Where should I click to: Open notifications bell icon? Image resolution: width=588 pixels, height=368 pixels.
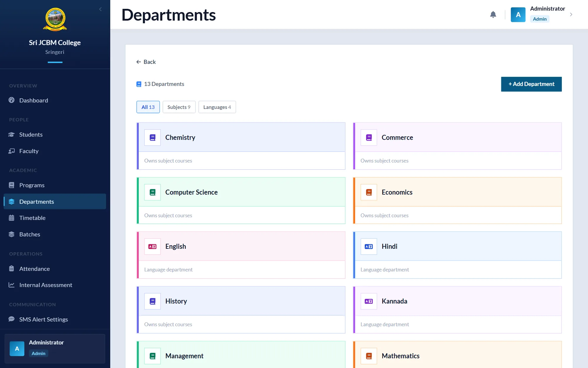coord(493,14)
